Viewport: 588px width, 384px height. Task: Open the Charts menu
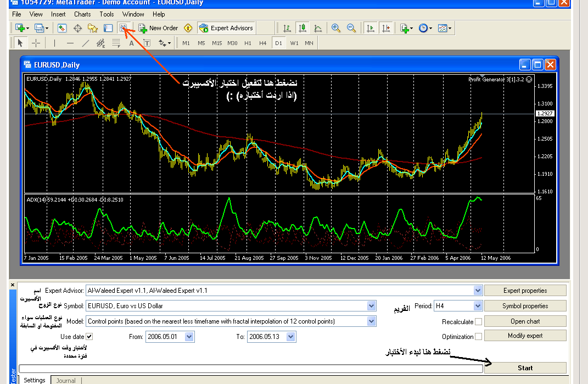pos(82,14)
